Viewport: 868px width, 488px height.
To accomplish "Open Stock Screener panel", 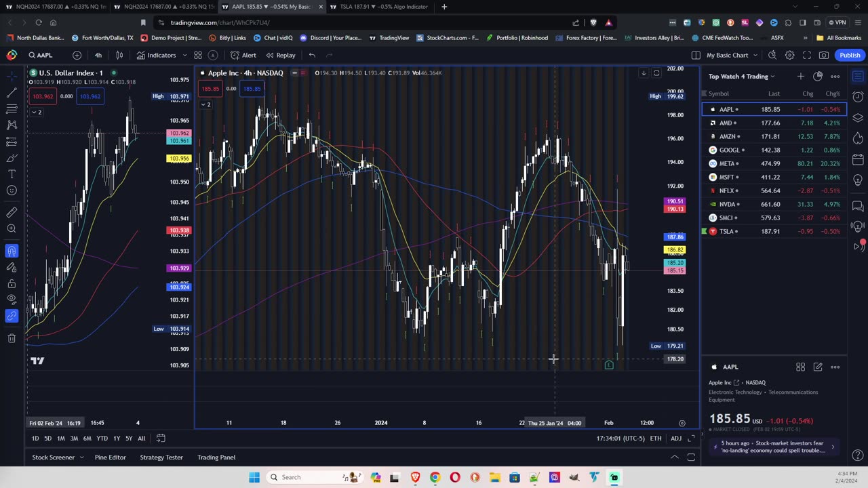I will tap(54, 457).
